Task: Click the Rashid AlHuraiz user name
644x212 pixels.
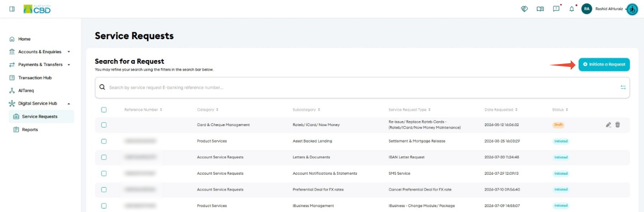Action: (608, 9)
